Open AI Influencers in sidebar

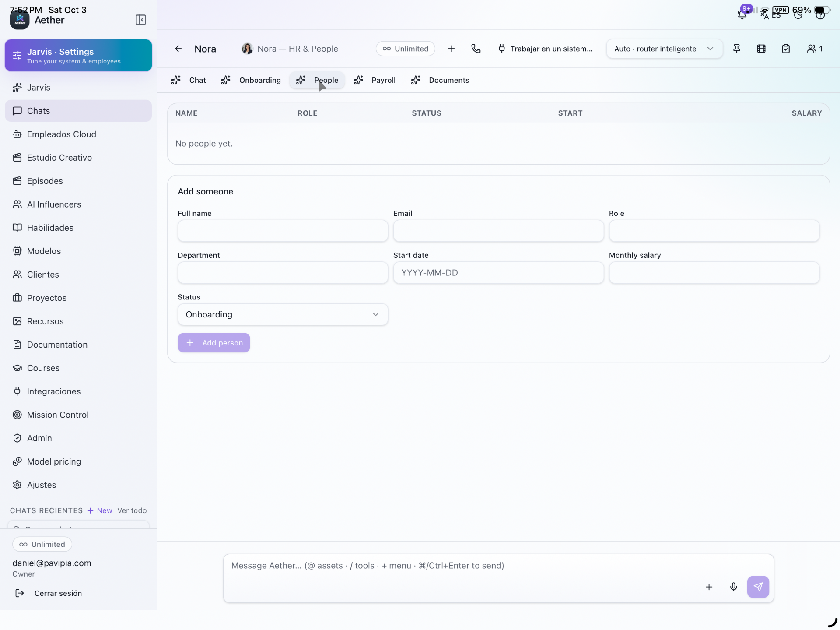pyautogui.click(x=78, y=204)
